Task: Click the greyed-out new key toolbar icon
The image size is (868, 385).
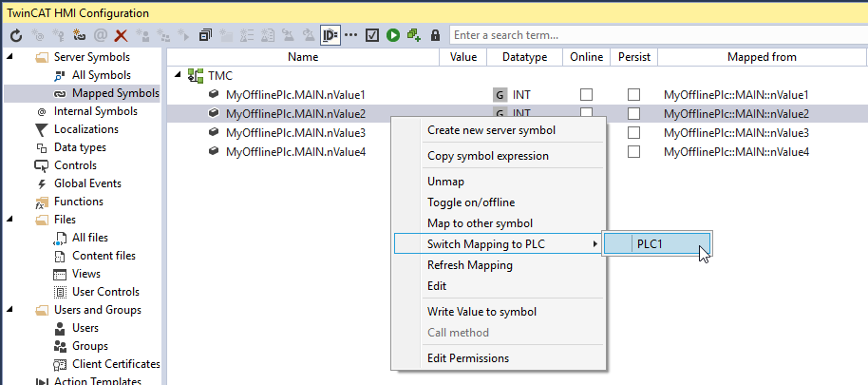Action: tap(58, 35)
